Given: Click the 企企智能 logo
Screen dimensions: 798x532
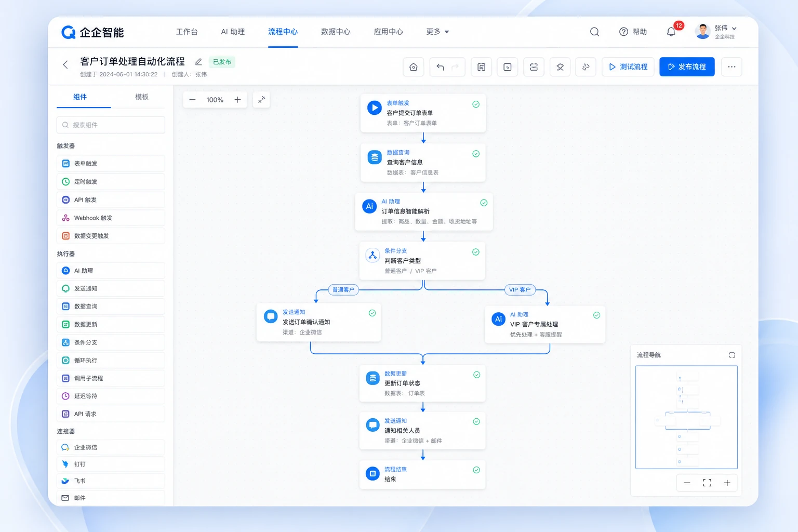Looking at the screenshot, I should 92,32.
